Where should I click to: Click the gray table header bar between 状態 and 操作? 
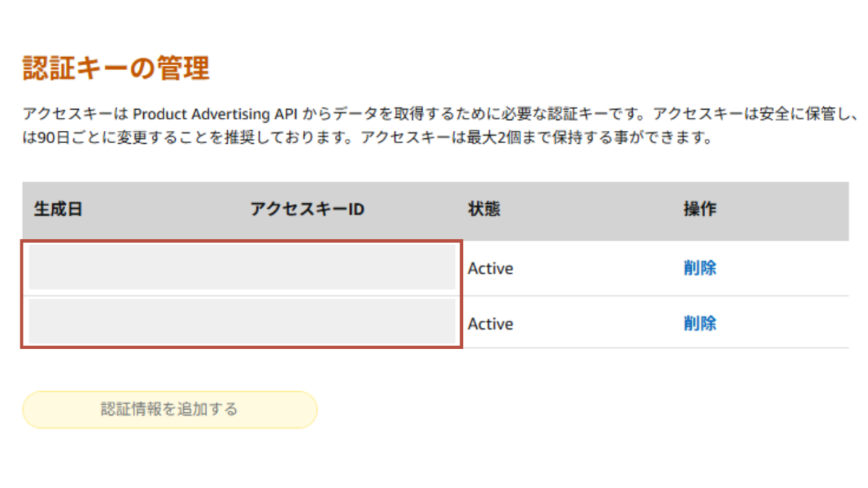coord(592,210)
